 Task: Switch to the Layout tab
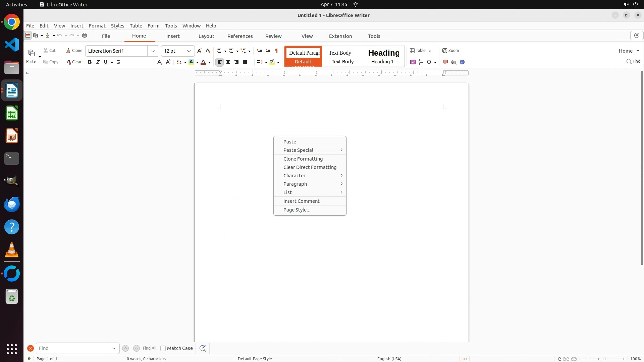coord(206,36)
